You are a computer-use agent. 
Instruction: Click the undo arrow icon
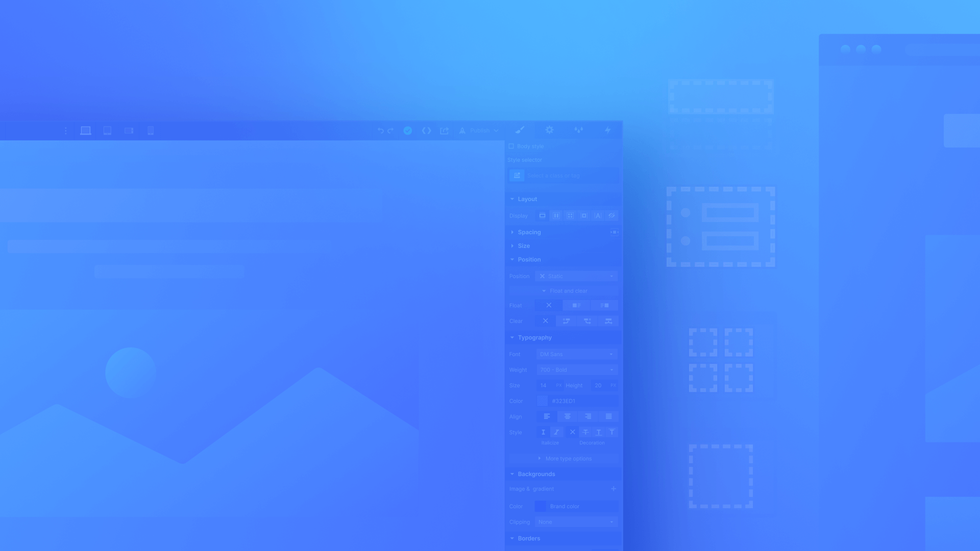380,131
